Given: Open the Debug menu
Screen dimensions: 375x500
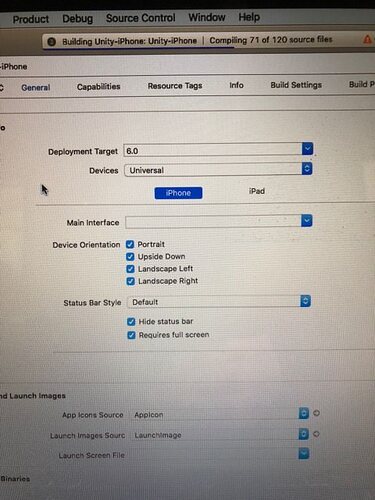Looking at the screenshot, I should click(x=77, y=18).
